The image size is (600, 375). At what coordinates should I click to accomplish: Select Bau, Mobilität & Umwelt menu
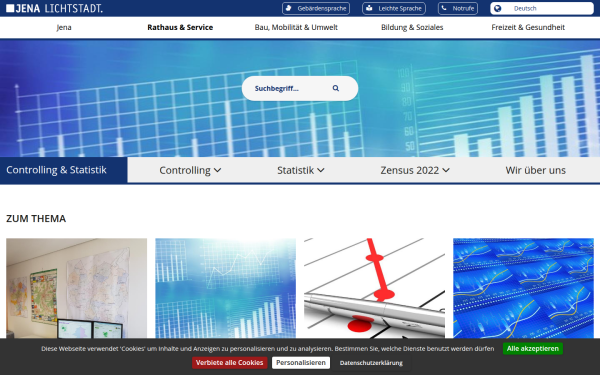coord(296,27)
